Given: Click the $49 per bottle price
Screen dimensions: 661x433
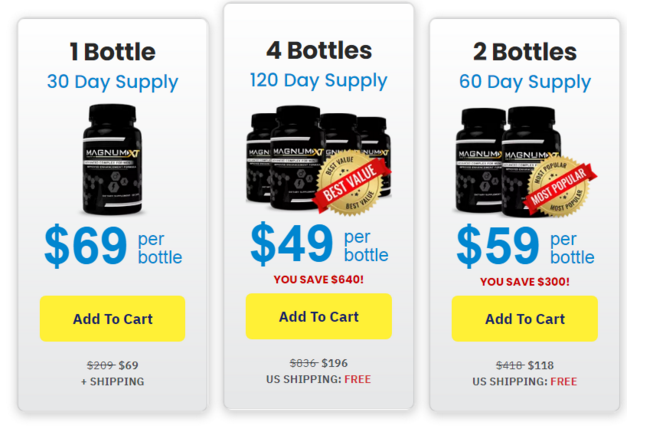Looking at the screenshot, I should point(319,243).
